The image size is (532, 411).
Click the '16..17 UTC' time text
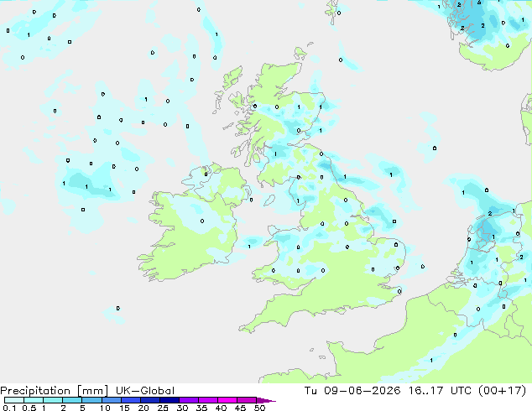[x=440, y=391]
